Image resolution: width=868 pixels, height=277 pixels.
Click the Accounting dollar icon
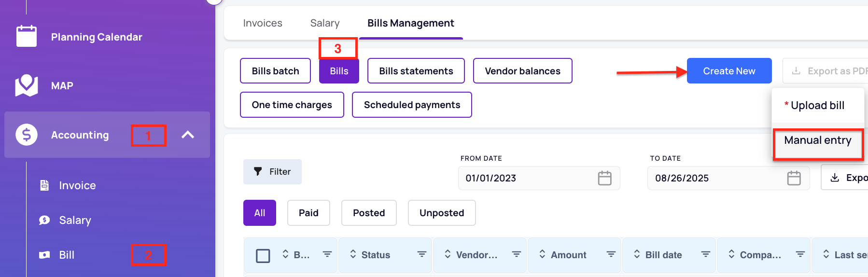point(27,135)
